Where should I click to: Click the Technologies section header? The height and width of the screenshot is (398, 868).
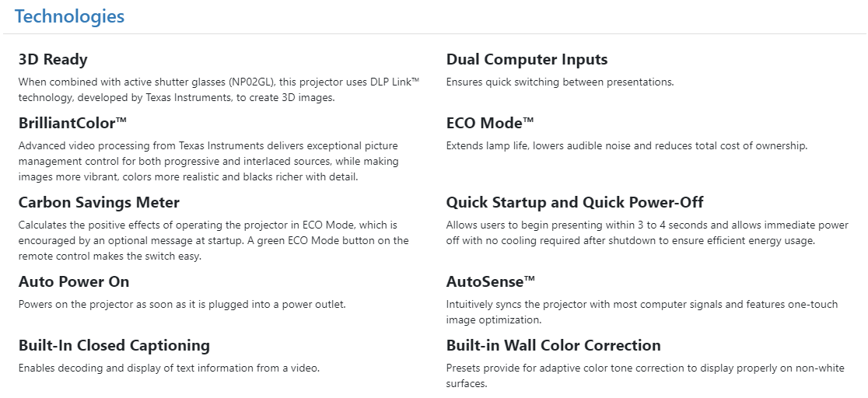[69, 16]
